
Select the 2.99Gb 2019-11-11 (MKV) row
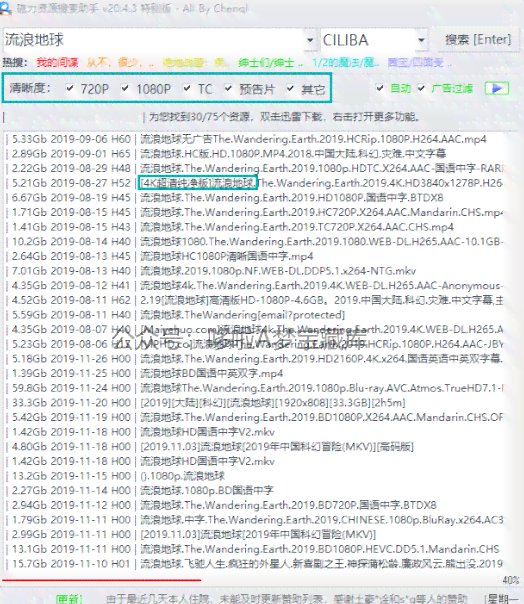point(254,534)
